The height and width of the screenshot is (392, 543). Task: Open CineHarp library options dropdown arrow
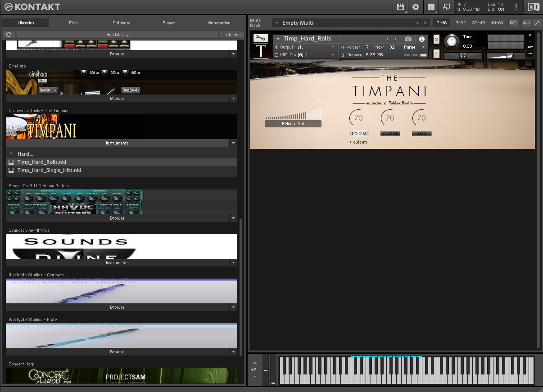click(233, 99)
